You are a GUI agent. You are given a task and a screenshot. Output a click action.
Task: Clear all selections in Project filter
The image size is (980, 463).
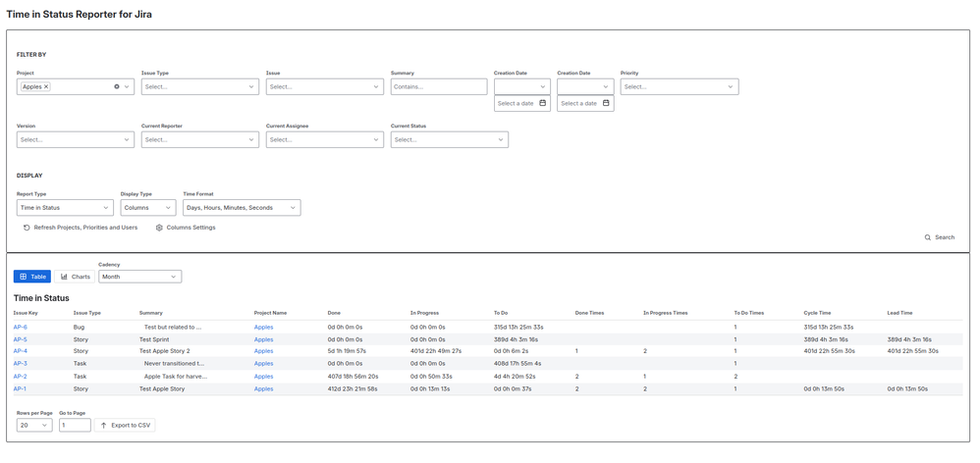[116, 86]
